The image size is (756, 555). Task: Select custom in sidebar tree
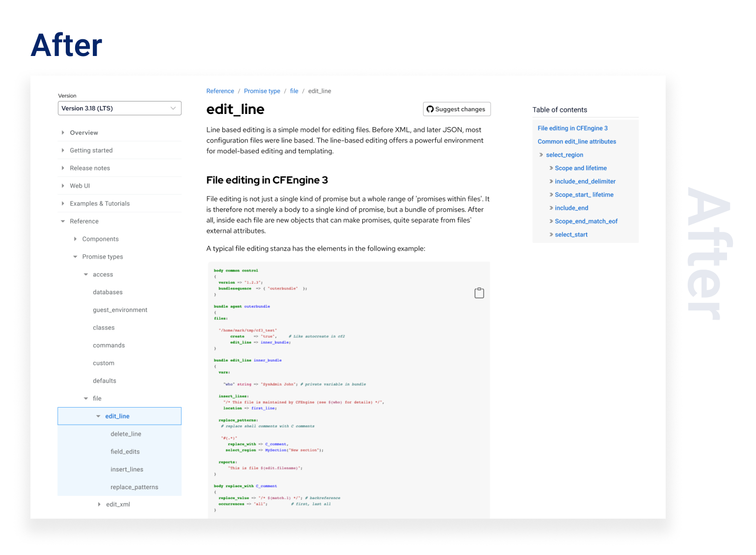tap(104, 363)
